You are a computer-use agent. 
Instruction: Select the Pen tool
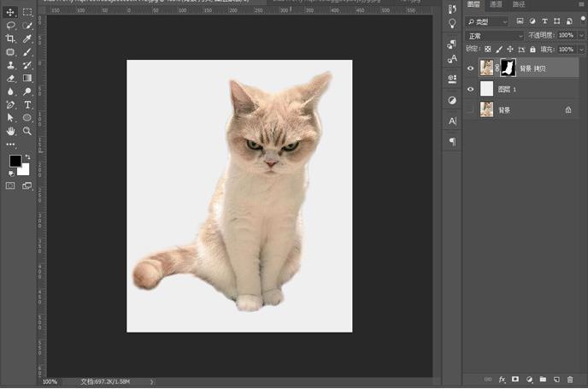click(x=10, y=104)
